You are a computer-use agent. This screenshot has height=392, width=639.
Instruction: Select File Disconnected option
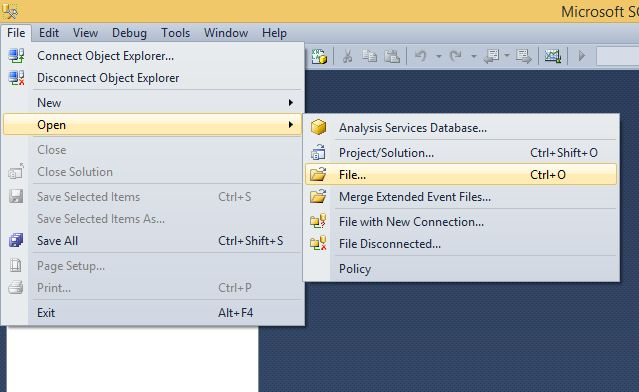(x=461, y=244)
